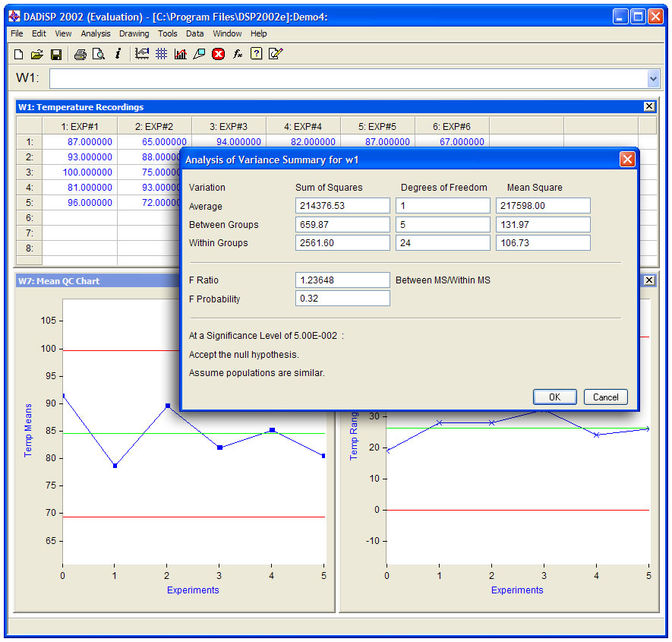Click the F Ratio field 1.23648

[x=342, y=280]
